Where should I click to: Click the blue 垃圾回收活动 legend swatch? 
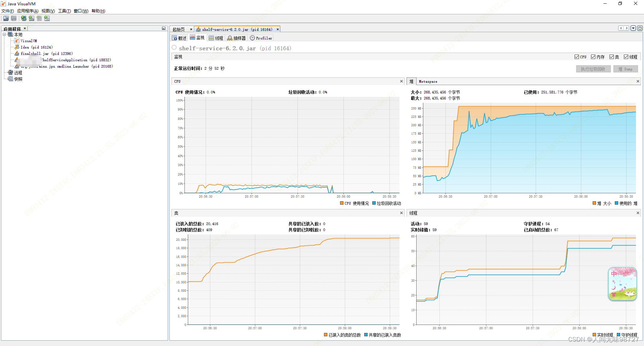pyautogui.click(x=374, y=203)
